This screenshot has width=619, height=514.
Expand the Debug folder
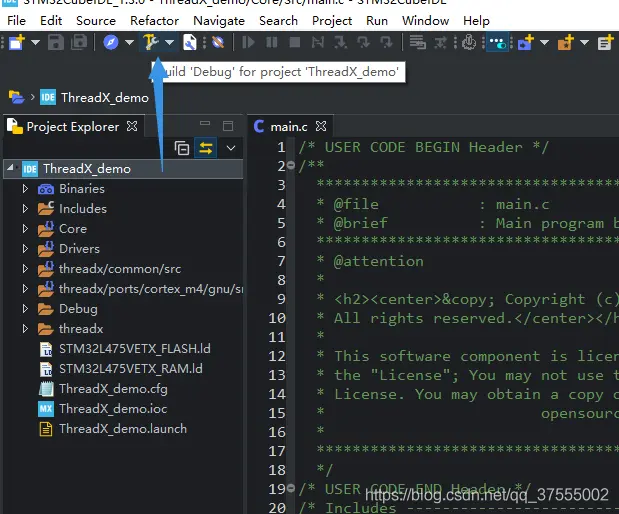click(25, 309)
